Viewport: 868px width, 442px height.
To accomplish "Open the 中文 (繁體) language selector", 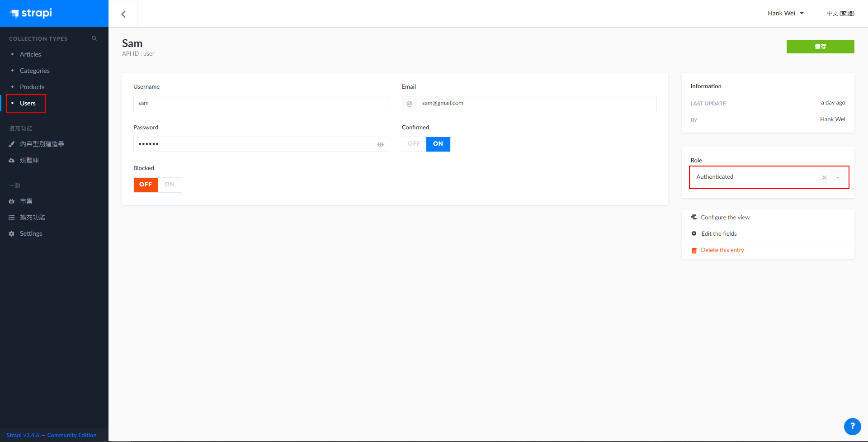I will (840, 13).
